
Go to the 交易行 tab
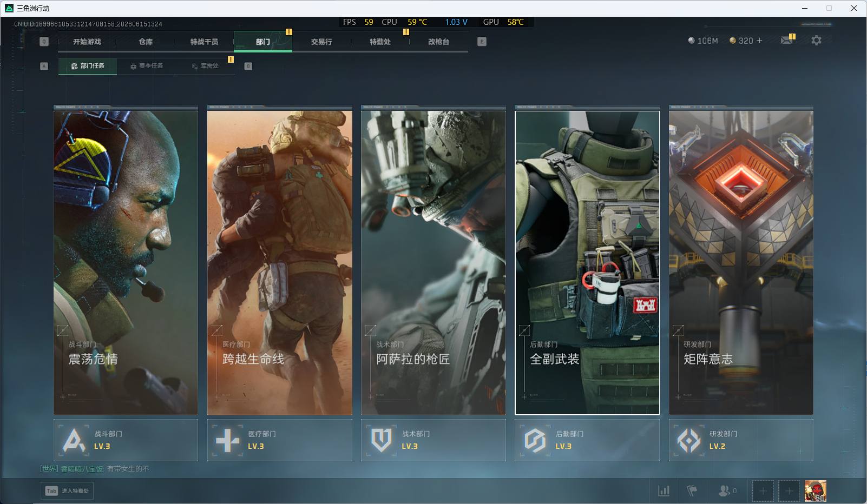(x=321, y=42)
